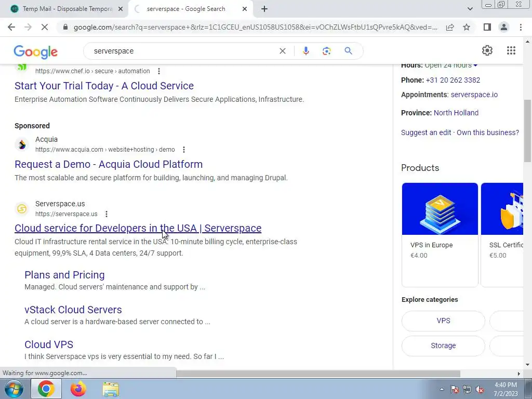Image resolution: width=532 pixels, height=399 pixels.
Task: Open Start Your Trial Today ad link
Action: click(104, 86)
